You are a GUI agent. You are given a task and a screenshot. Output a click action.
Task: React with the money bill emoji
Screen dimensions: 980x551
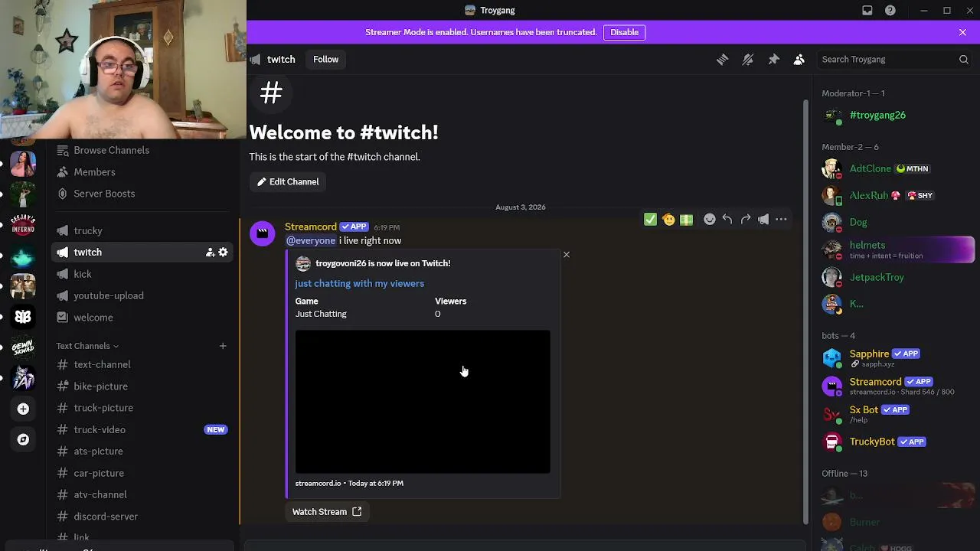pos(686,220)
